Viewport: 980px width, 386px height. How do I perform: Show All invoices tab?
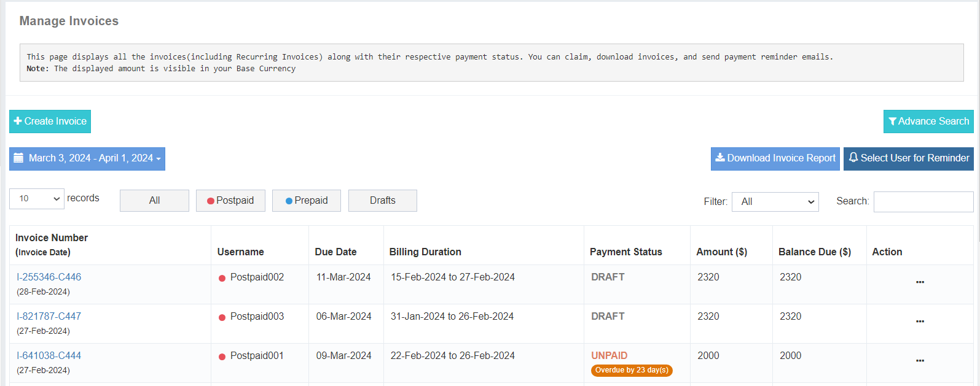[x=154, y=201]
